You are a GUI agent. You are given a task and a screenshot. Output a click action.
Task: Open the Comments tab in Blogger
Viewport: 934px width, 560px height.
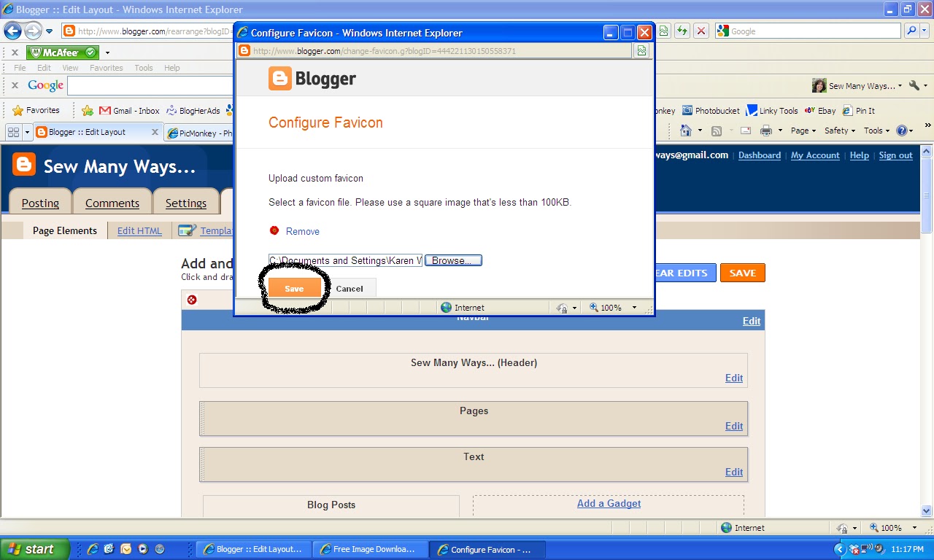112,203
